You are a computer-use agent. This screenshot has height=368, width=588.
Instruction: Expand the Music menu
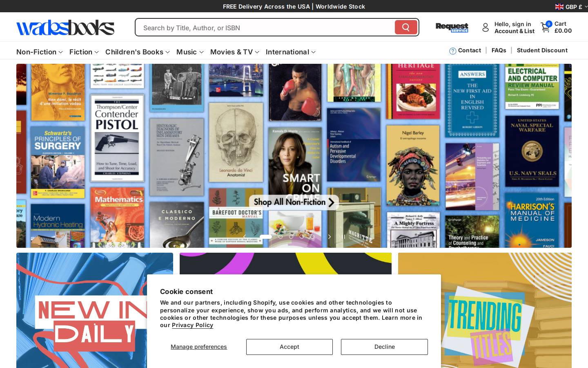pyautogui.click(x=190, y=52)
